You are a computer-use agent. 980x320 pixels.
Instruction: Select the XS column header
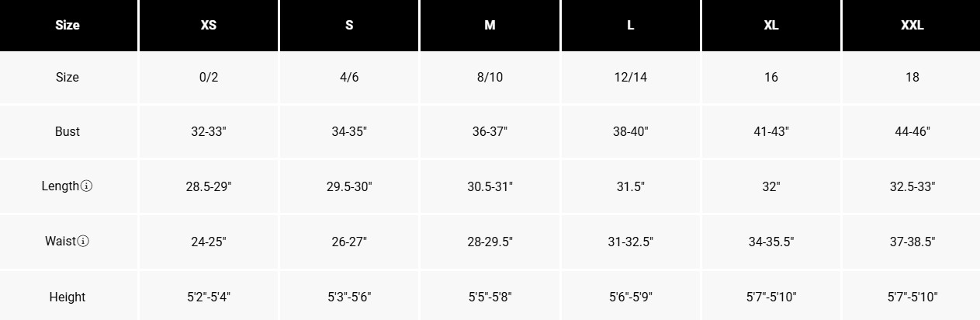[x=209, y=25]
